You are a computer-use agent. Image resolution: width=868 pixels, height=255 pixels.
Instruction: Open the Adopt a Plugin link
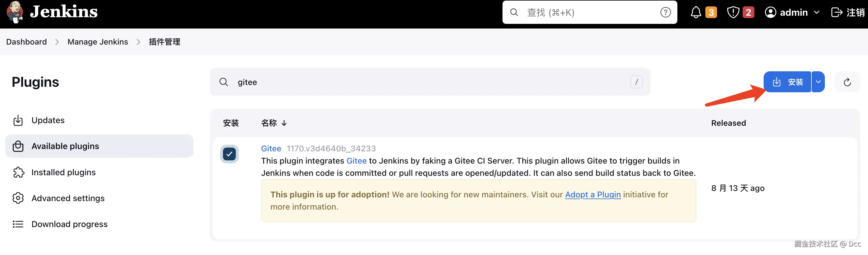coord(593,195)
